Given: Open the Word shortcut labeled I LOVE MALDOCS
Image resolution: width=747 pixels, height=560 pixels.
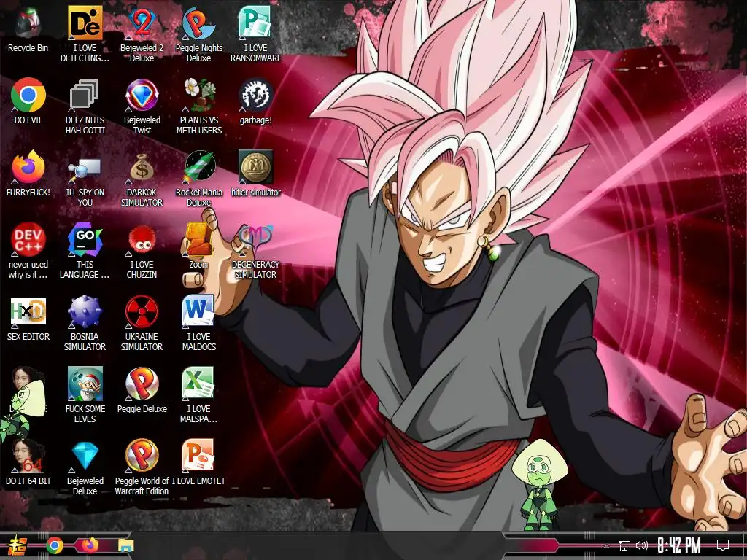Looking at the screenshot, I should coord(198,323).
